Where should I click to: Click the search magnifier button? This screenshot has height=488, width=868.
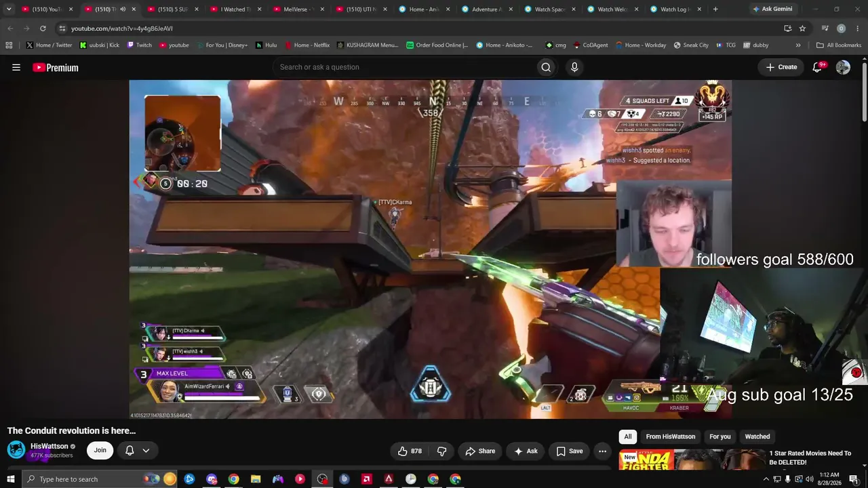tap(546, 67)
